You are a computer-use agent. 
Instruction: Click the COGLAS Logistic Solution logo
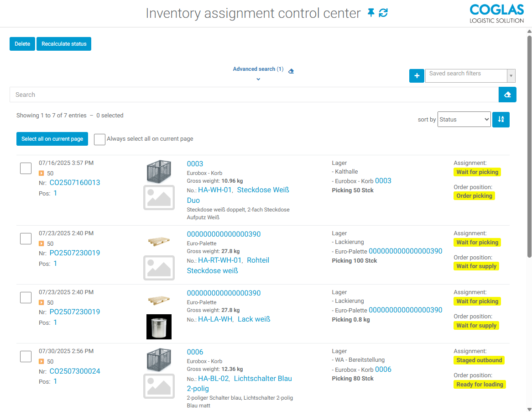pos(497,14)
